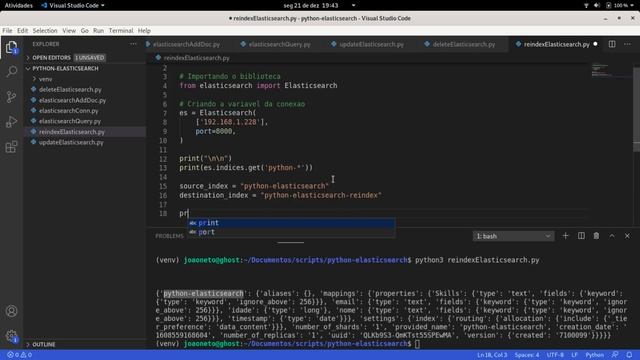The image size is (640, 360).
Task: Open Visual Studio Code app menu in top bar
Action: [x=73, y=5]
